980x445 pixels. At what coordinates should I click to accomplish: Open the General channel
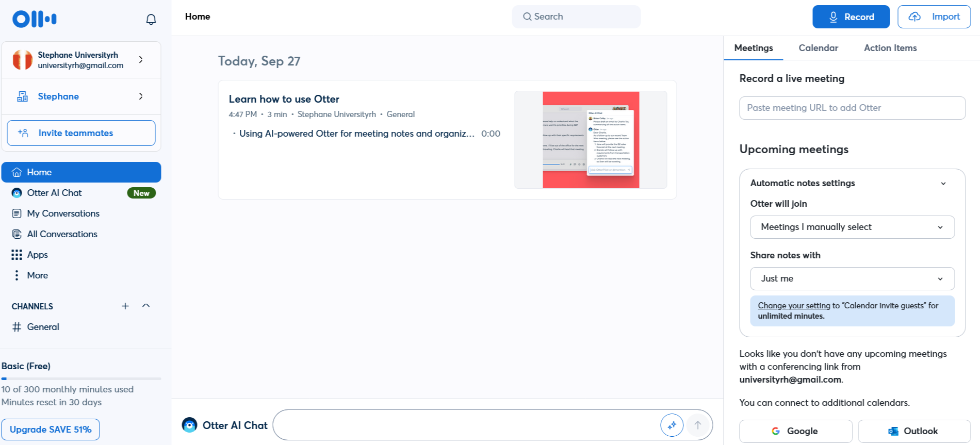tap(81, 327)
